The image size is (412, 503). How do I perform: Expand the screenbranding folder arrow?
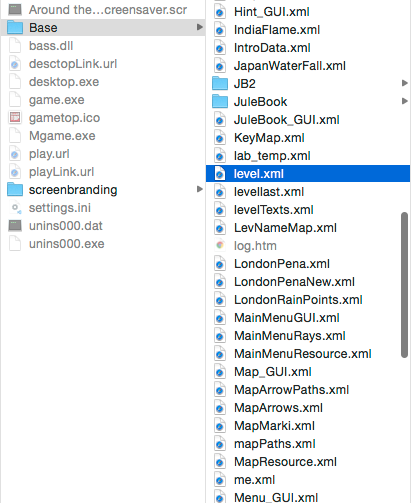(x=200, y=189)
